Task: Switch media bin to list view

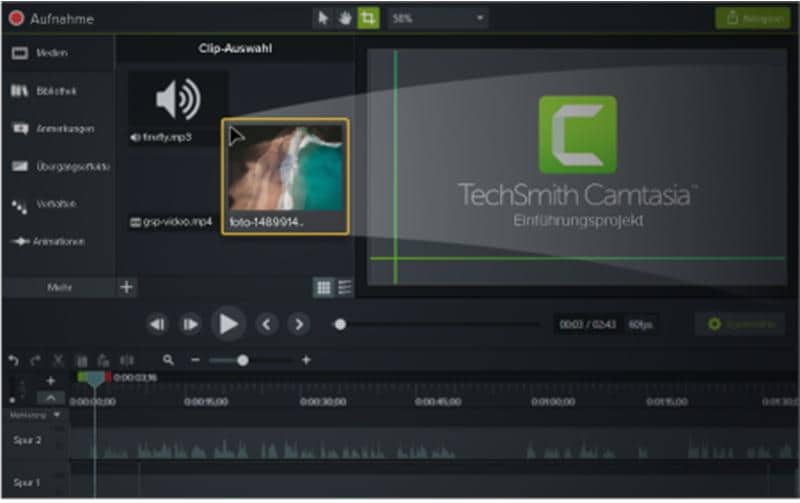Action: tap(345, 287)
